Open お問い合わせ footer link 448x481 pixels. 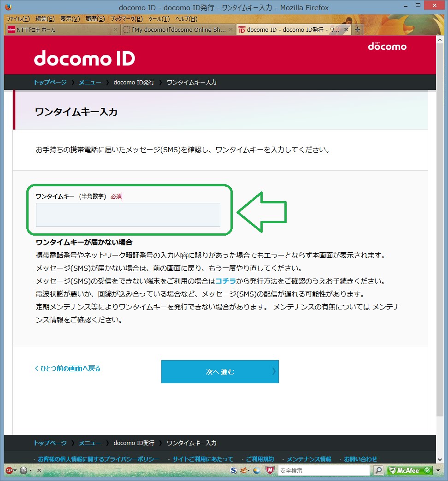point(360,459)
